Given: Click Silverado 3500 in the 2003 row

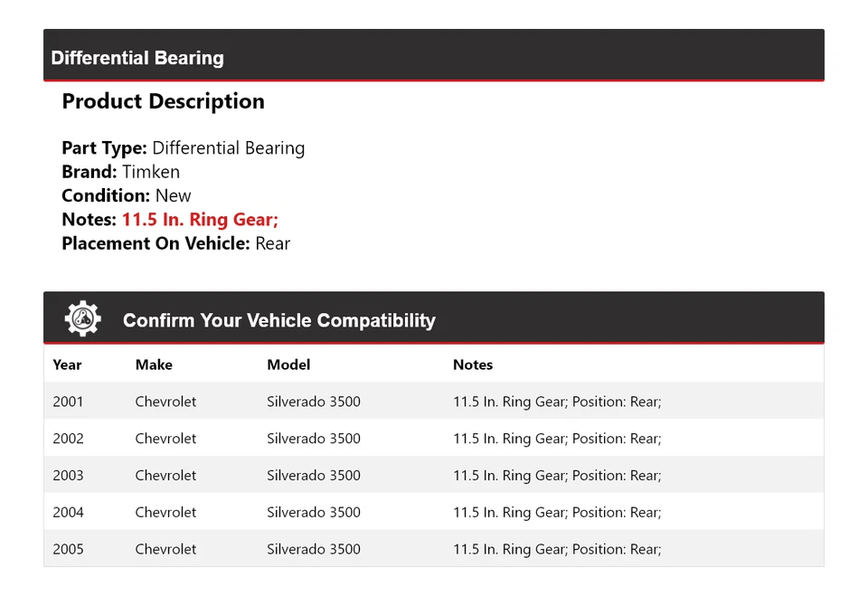Looking at the screenshot, I should [x=313, y=475].
